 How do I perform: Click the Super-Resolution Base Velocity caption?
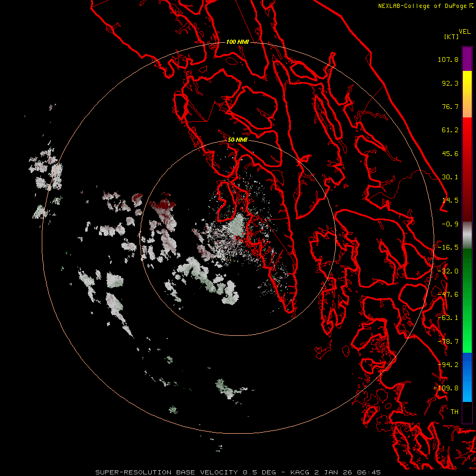click(238, 472)
